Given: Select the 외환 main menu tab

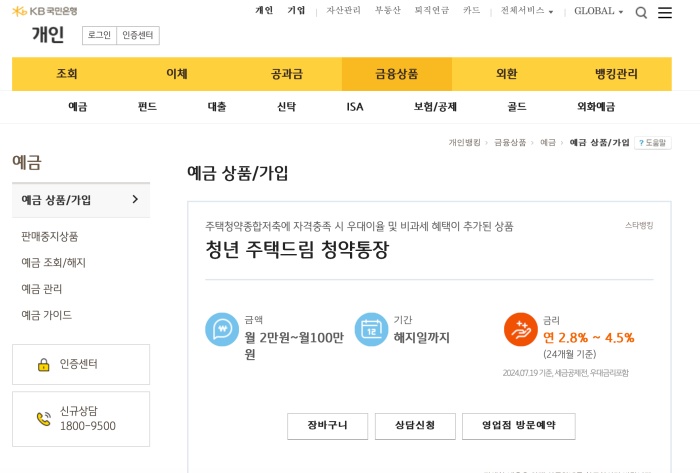Looking at the screenshot, I should click(x=507, y=74).
